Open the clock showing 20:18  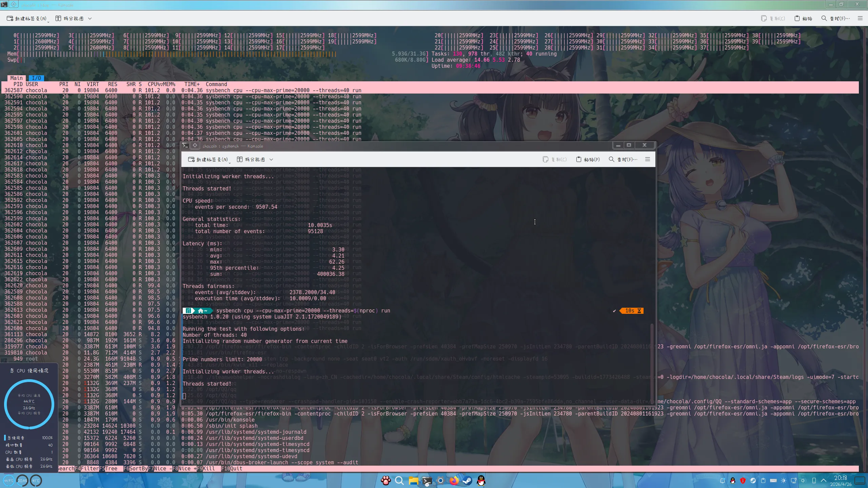click(x=841, y=481)
